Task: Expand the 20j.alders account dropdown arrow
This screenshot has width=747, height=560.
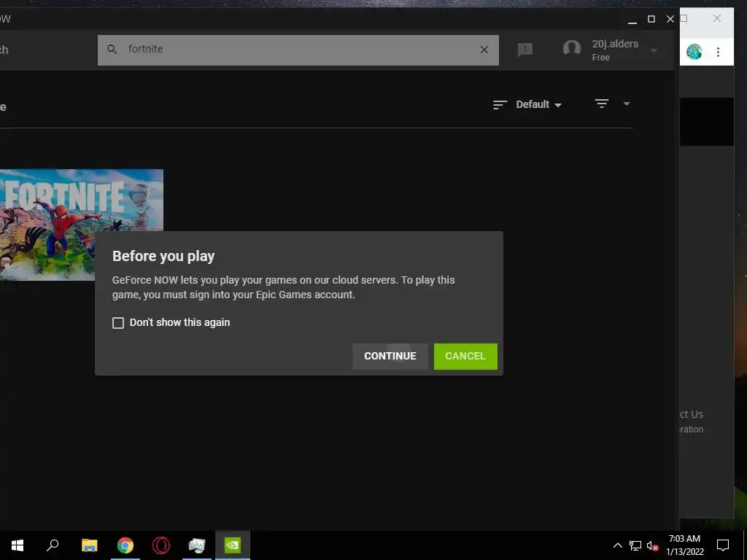Action: 654,50
